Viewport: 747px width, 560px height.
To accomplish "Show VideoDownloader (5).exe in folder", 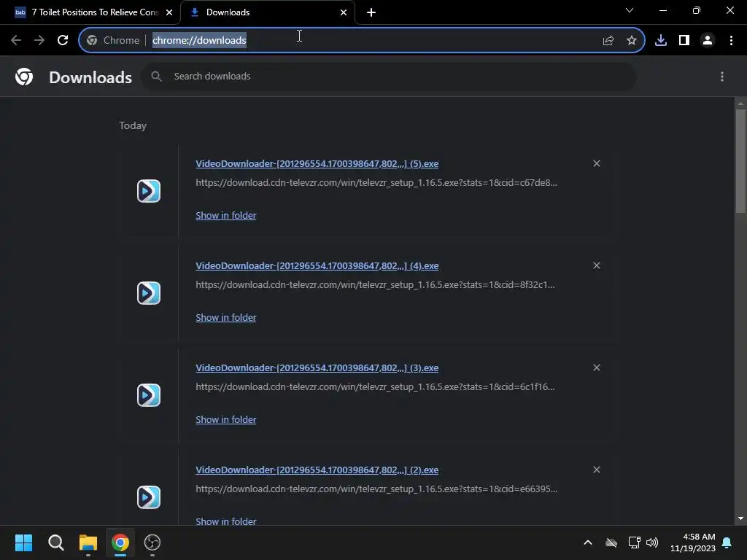I will click(x=226, y=215).
